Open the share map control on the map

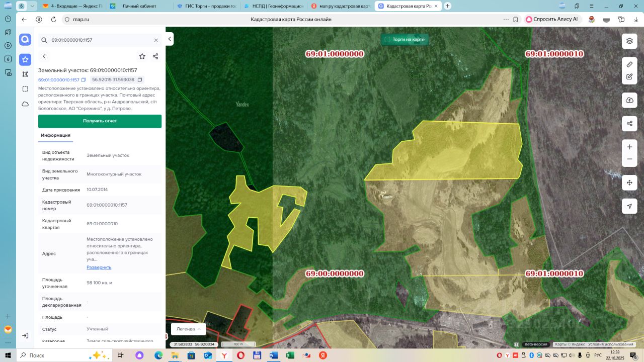629,123
